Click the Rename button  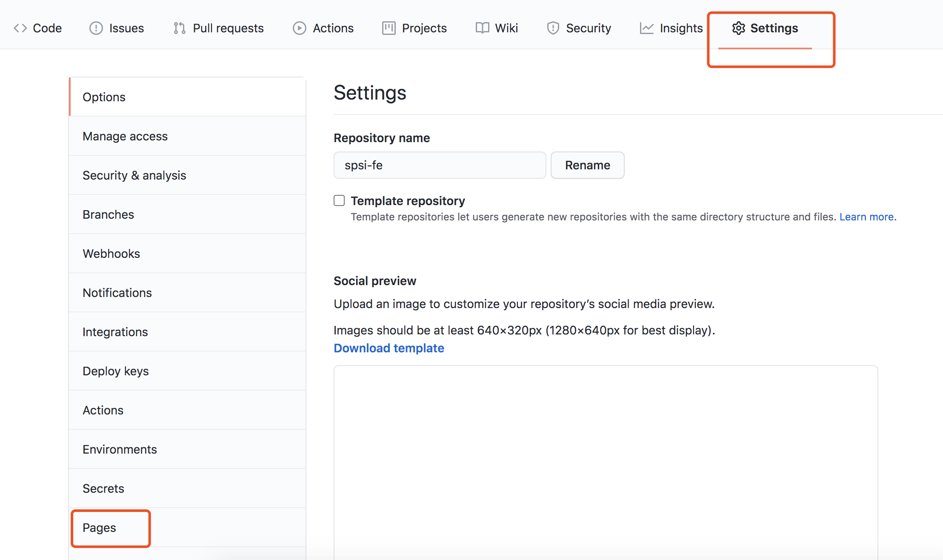[x=587, y=165]
